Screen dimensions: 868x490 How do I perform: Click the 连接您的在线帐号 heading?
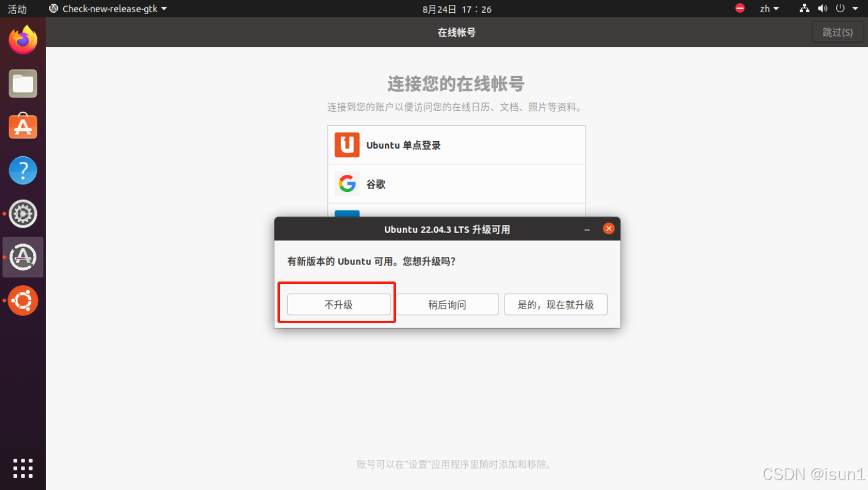456,84
